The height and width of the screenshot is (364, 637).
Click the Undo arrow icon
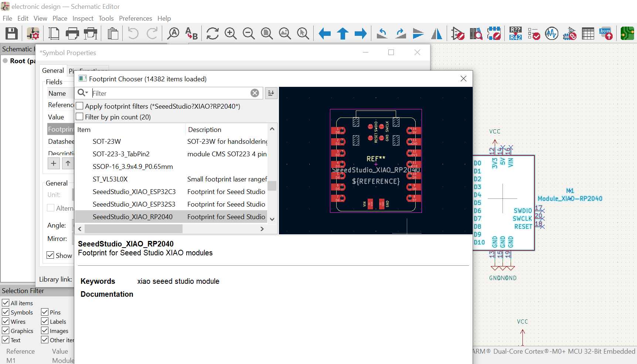pos(133,34)
